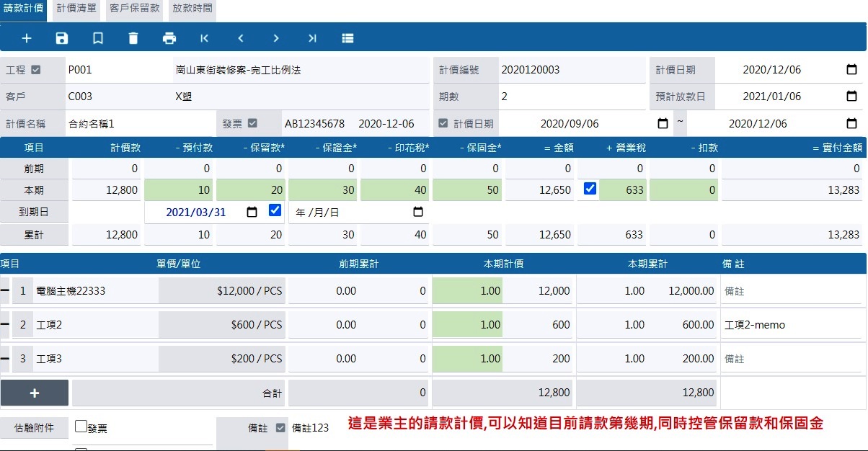
Task: Open the record list view icon
Action: pyautogui.click(x=347, y=38)
